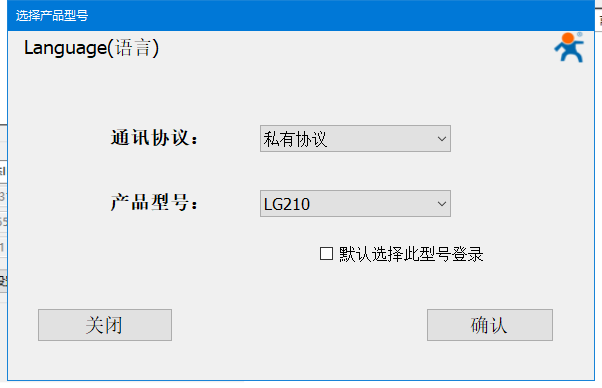This screenshot has width=602, height=388.
Task: Click the orange head of the logo
Action: (568, 38)
